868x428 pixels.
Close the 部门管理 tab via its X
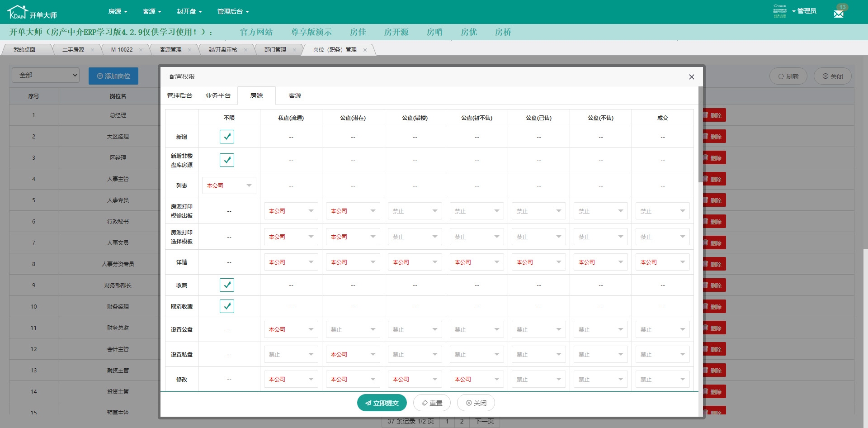(294, 50)
